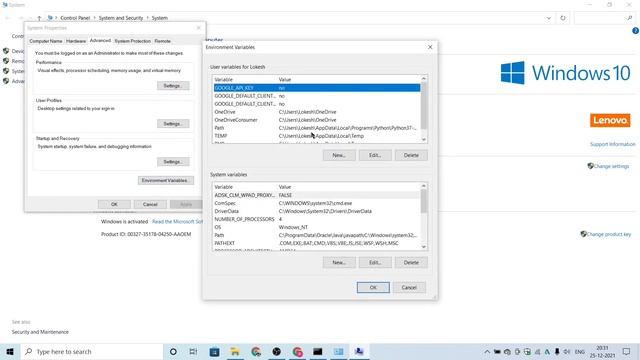The image size is (640, 360).
Task: Open the Remote tab
Action: coord(162,41)
